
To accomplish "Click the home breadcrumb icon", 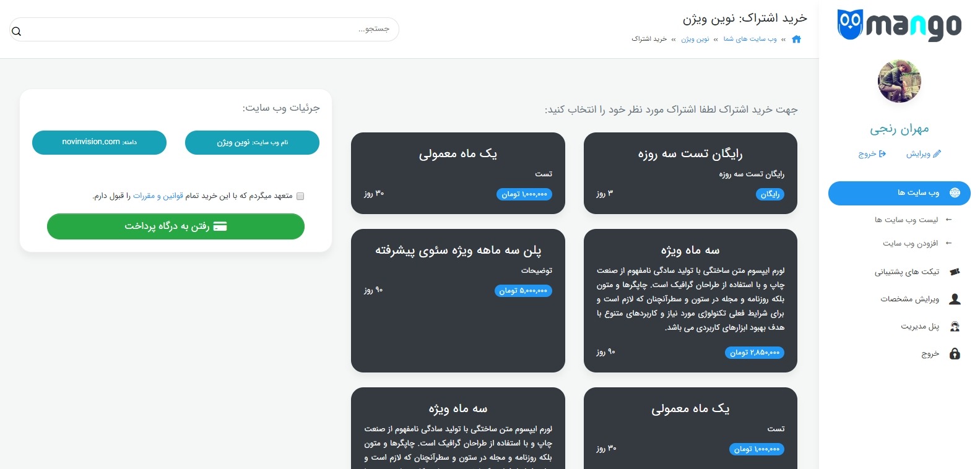I will pos(796,39).
